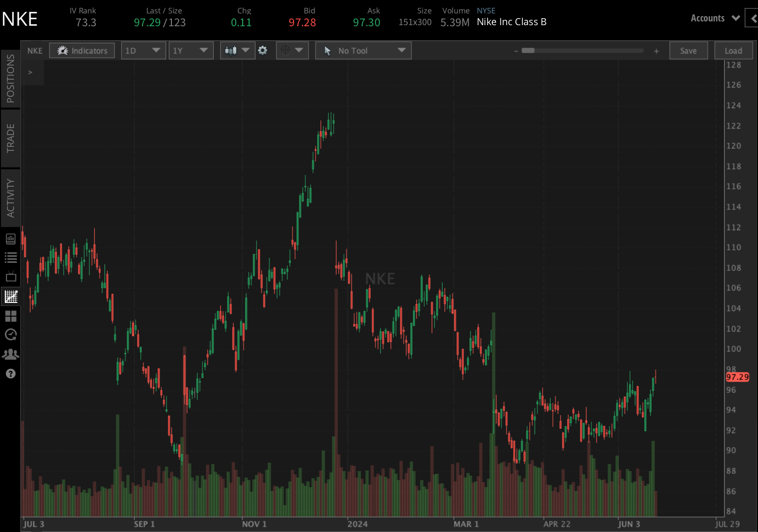Open the journal notebook sidebar icon
758x532 pixels.
pos(11,239)
